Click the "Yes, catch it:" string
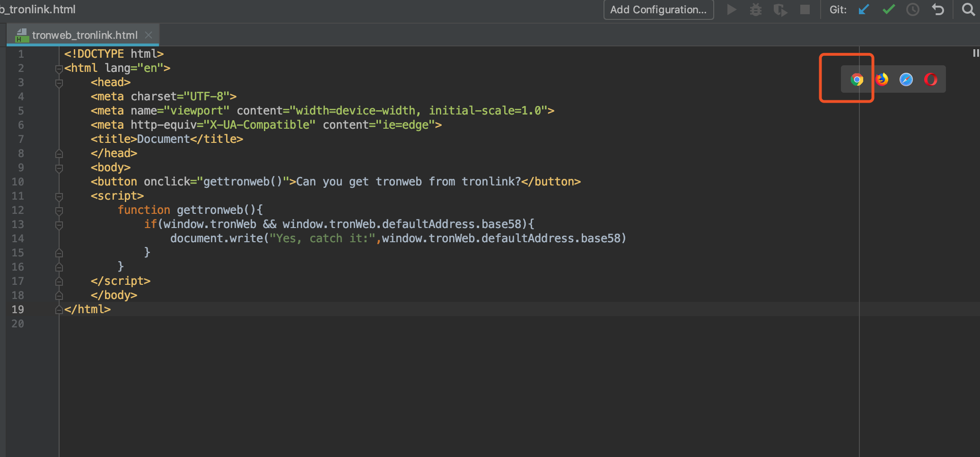 click(x=323, y=238)
